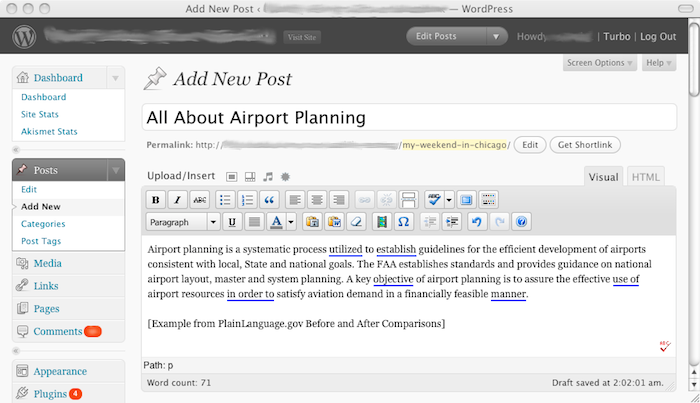The width and height of the screenshot is (700, 403).
Task: Undo the last edit
Action: [477, 222]
